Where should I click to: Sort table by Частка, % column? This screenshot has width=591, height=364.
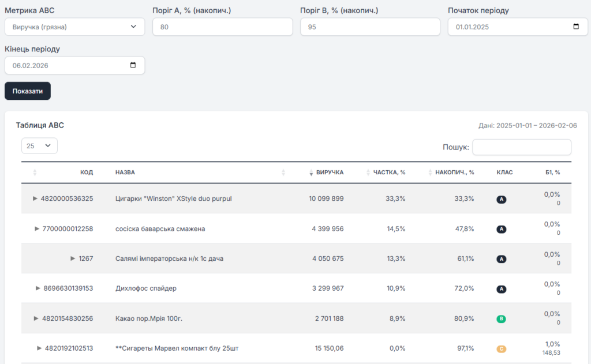388,172
